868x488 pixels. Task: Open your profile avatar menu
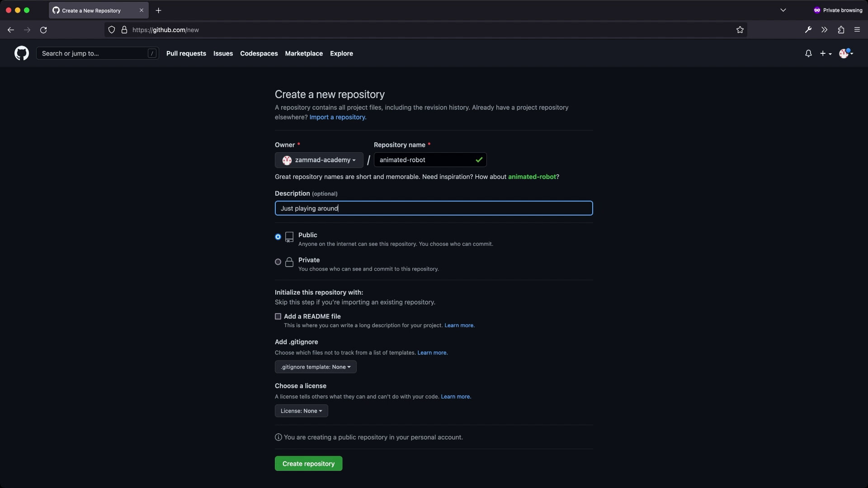(844, 53)
